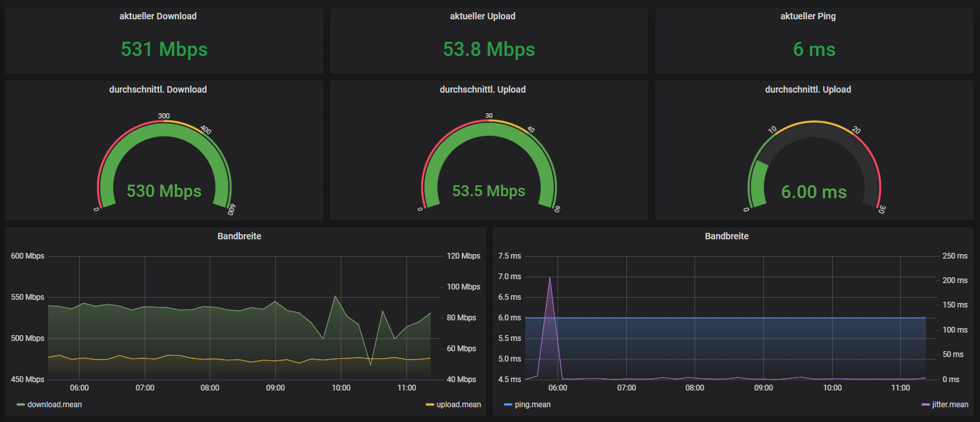Click the 600 Mbps left axis label
980x422 pixels.
click(x=28, y=256)
